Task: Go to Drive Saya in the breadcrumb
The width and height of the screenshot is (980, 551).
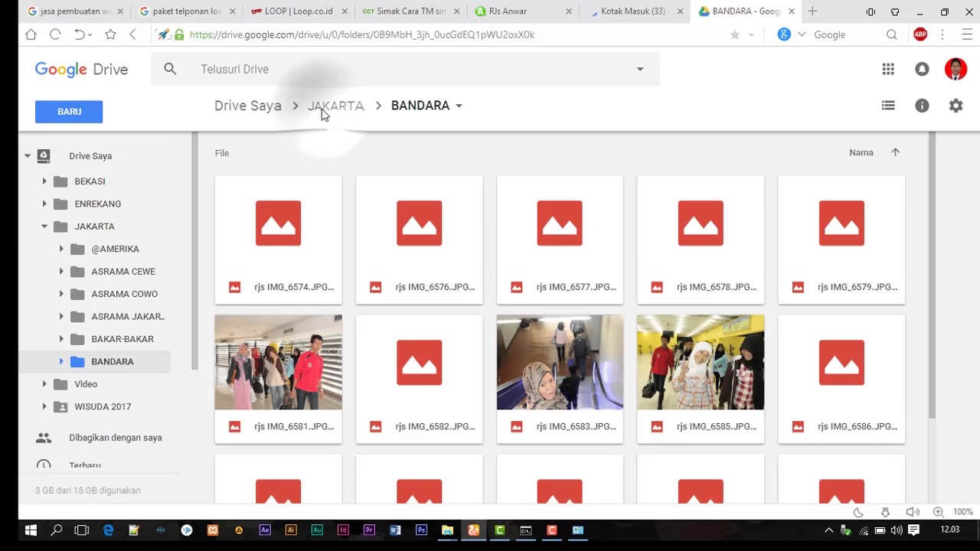Action: coord(248,106)
